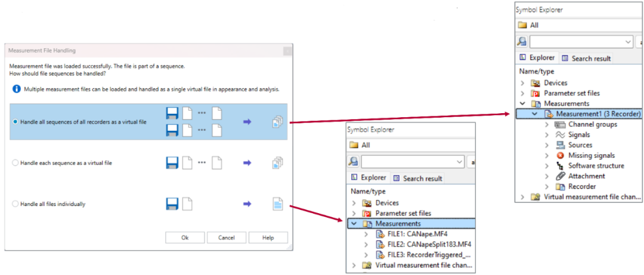644x275 pixels.
Task: Expand Sources node
Action: tap(547, 145)
